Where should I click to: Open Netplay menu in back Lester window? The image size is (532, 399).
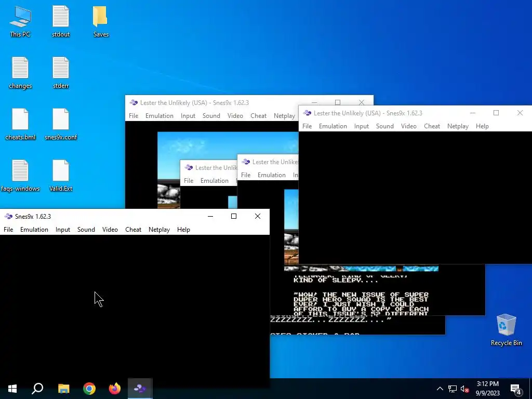pyautogui.click(x=284, y=116)
